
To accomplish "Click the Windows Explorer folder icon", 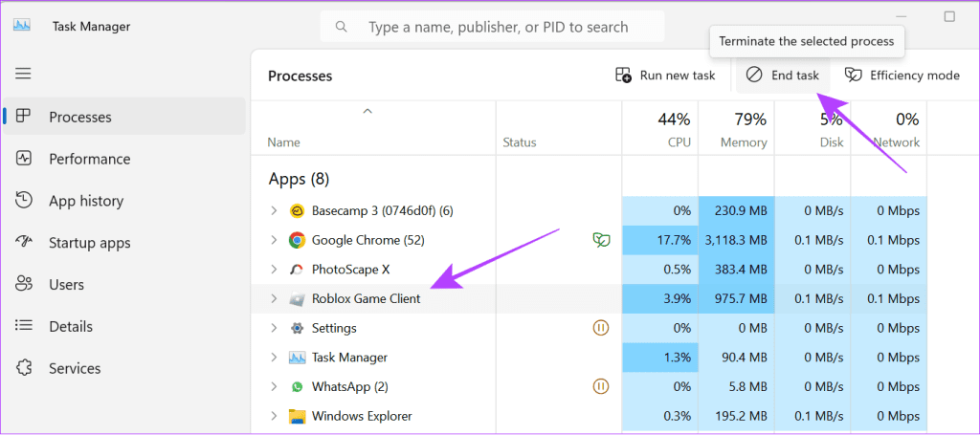I will coord(297,417).
